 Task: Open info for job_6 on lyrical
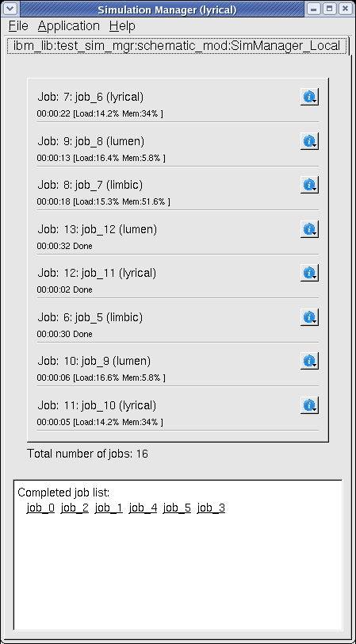[x=309, y=97]
